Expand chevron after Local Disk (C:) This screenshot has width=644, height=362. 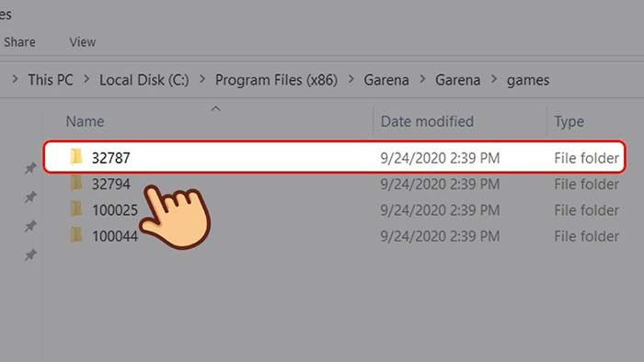[x=202, y=80]
